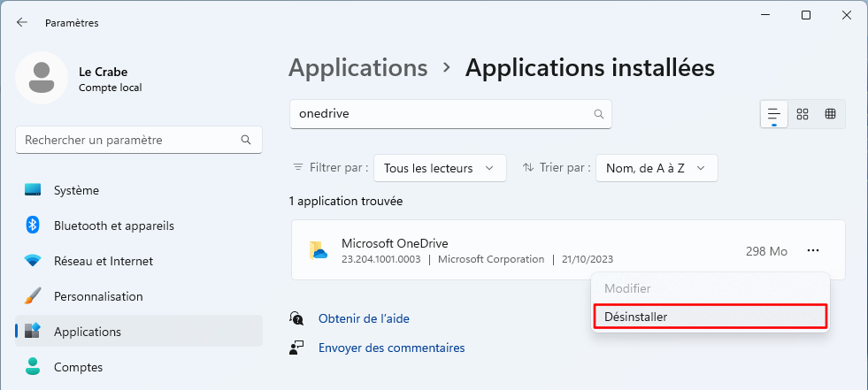Focus the onedrive search field
868x390 pixels.
coord(450,114)
